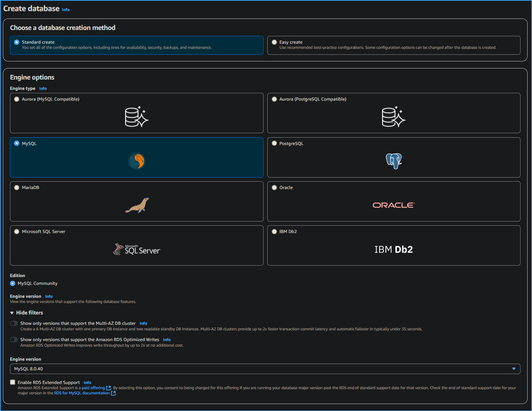532x411 pixels.
Task: Click the Aurora PostgreSQL Compatible database icon
Action: (394, 117)
